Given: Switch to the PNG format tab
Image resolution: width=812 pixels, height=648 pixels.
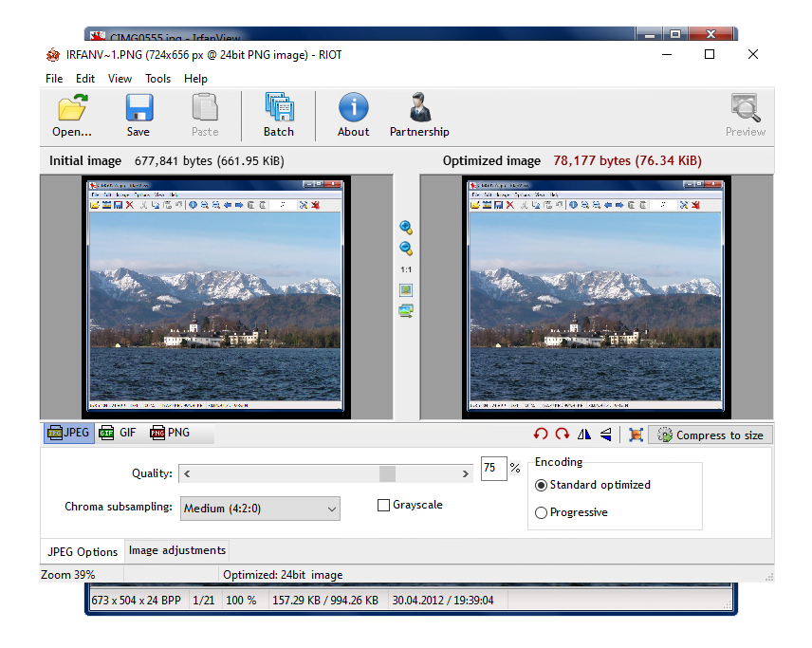Looking at the screenshot, I should point(170,433).
